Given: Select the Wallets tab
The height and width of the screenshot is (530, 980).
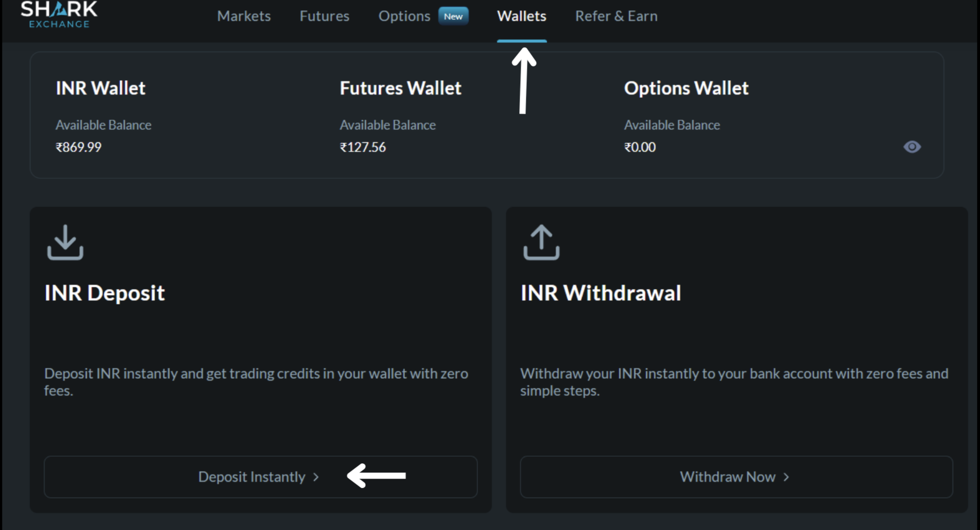Looking at the screenshot, I should [522, 16].
